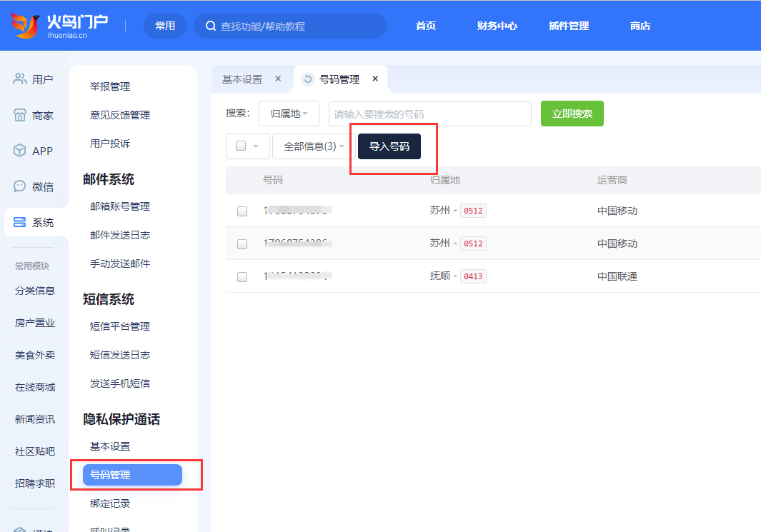Open the select-all dropdown arrow
Image resolution: width=761 pixels, height=532 pixels.
point(256,146)
